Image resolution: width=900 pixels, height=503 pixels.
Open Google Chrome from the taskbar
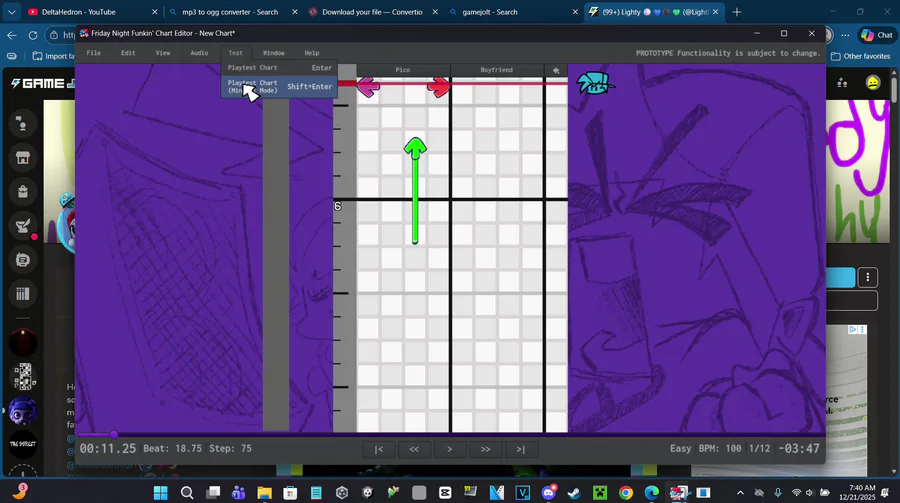coord(626,493)
